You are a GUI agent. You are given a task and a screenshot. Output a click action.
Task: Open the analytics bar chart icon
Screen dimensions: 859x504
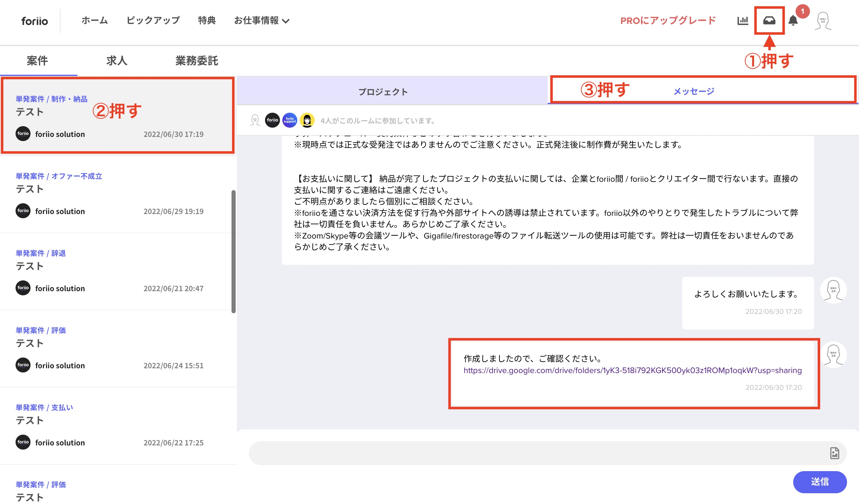(742, 21)
